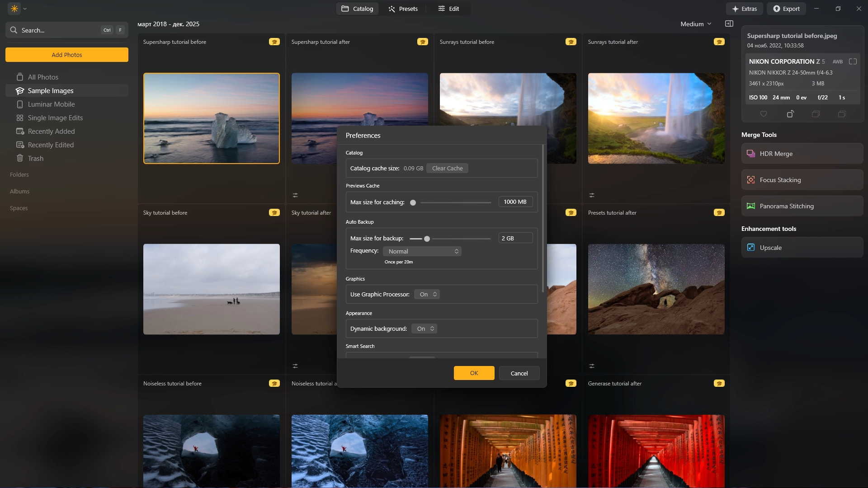The image size is (868, 488).
Task: Expand the Medium thumbnail size dropdown
Action: click(x=696, y=24)
